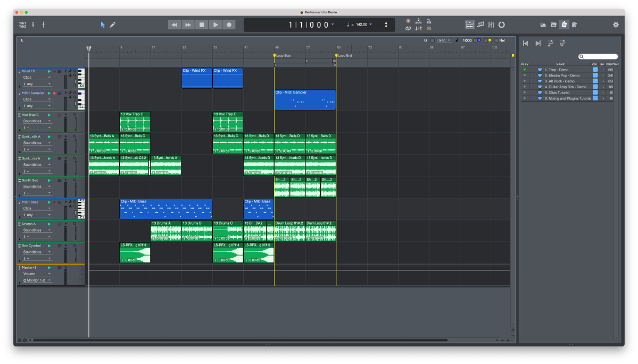Select the 1. Trap - Demo chunk
The height and width of the screenshot is (364, 638).
557,70
